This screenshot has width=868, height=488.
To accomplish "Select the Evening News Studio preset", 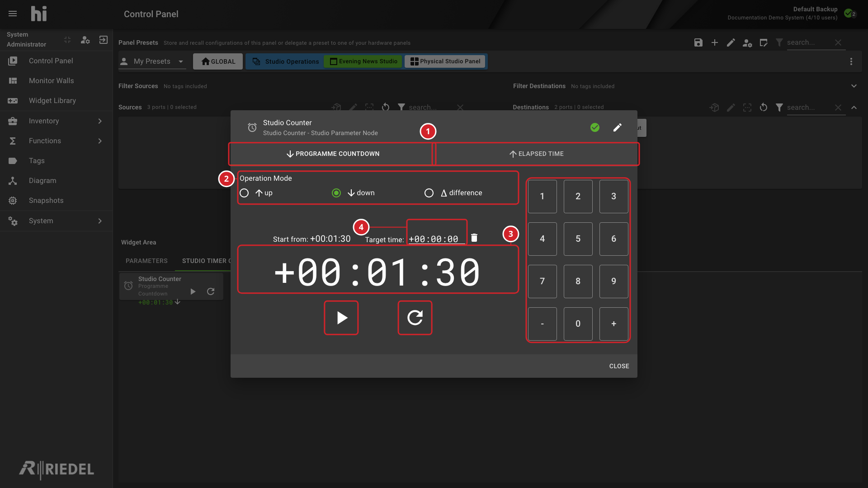I will click(363, 61).
